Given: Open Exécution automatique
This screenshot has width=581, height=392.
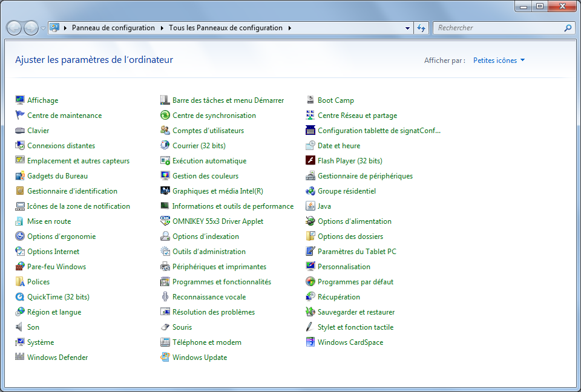Looking at the screenshot, I should [x=209, y=161].
